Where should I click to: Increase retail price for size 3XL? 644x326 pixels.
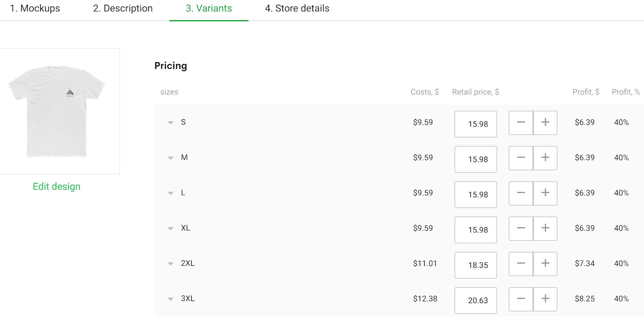[545, 299]
